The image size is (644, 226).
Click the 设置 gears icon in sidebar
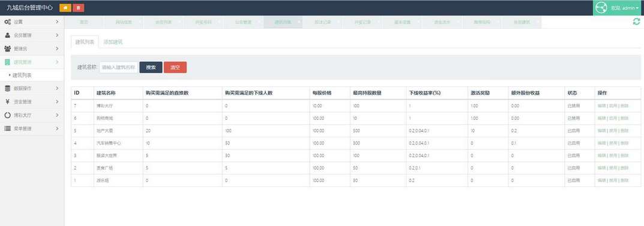pyautogui.click(x=7, y=22)
